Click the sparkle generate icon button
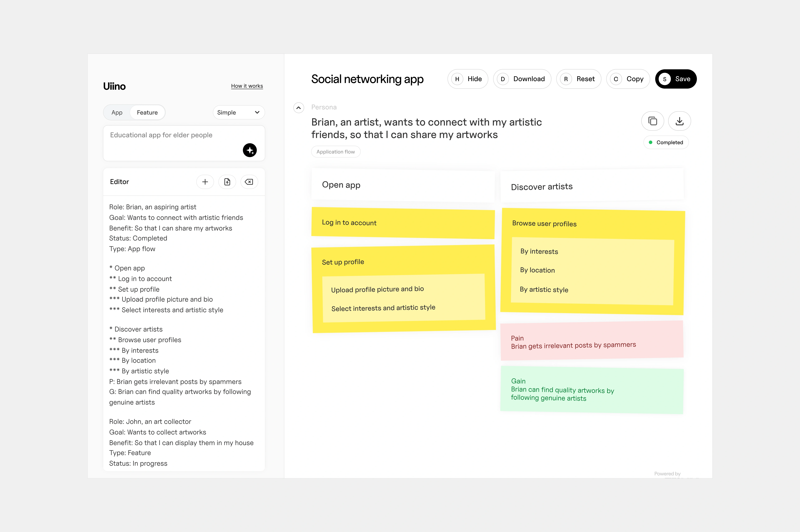 [250, 150]
